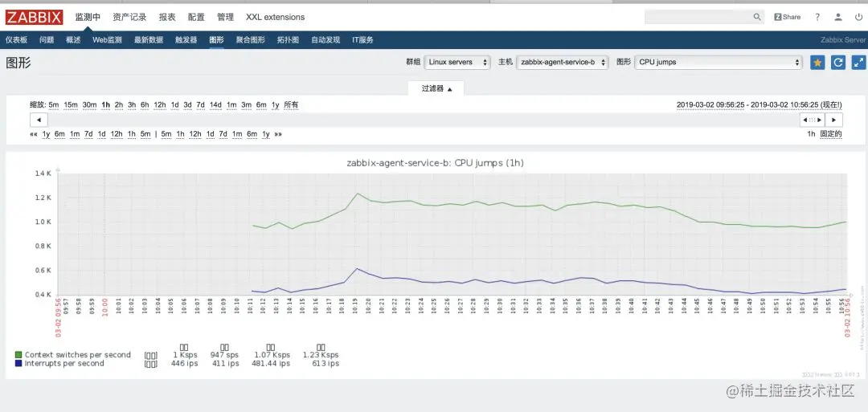Open the 监测中 main menu

88,17
